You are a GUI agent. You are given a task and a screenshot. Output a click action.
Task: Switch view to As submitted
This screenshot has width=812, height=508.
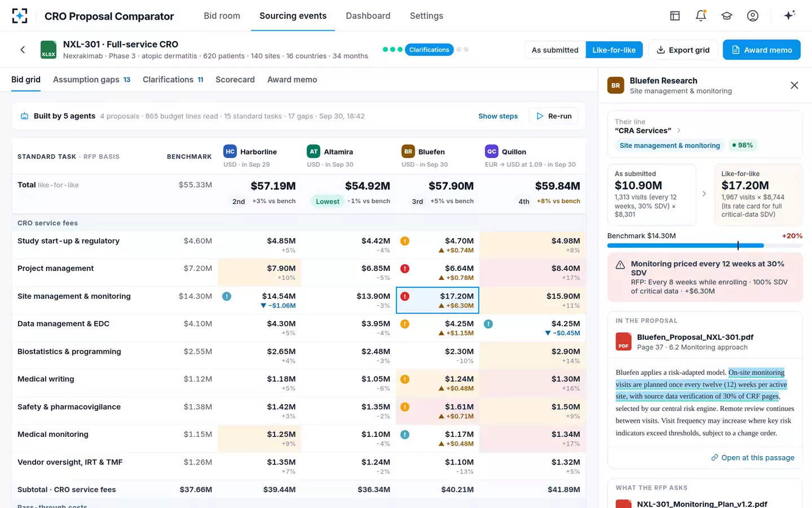555,50
